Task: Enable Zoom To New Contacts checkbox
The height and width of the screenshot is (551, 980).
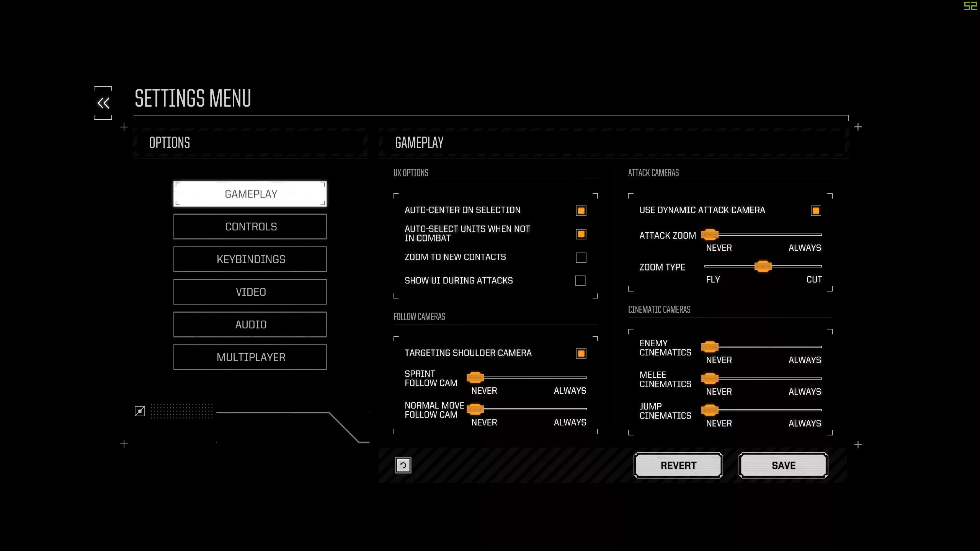Action: point(580,257)
